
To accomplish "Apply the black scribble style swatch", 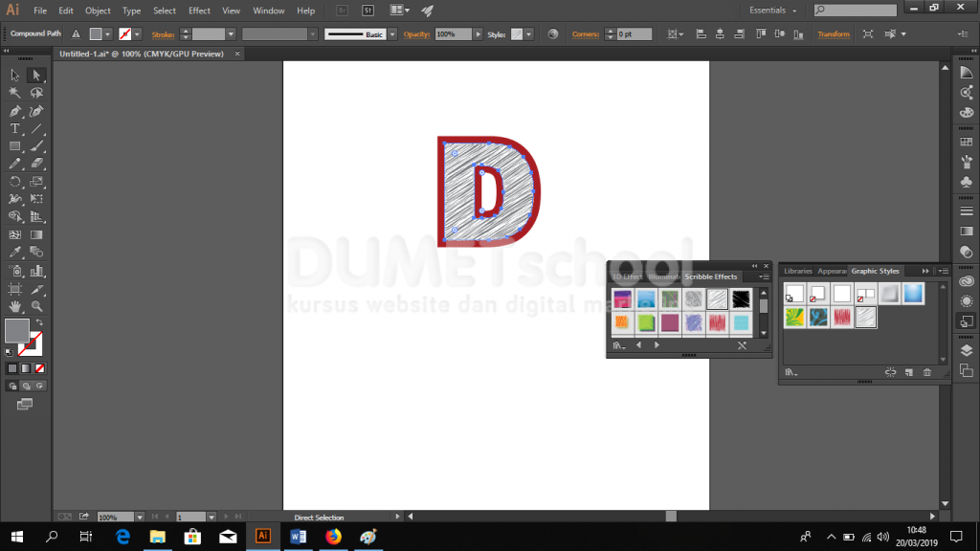I will pyautogui.click(x=741, y=299).
